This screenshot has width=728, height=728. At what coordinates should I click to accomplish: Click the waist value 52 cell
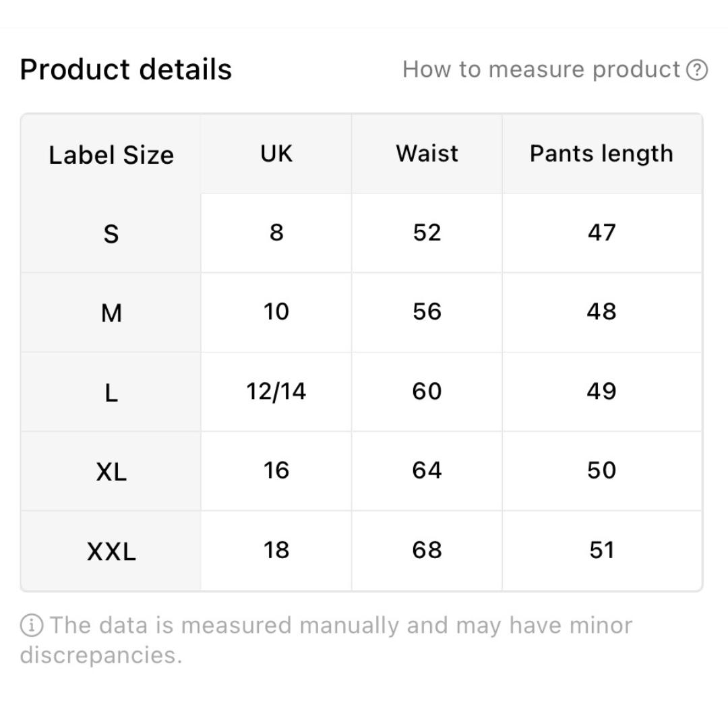(x=427, y=233)
